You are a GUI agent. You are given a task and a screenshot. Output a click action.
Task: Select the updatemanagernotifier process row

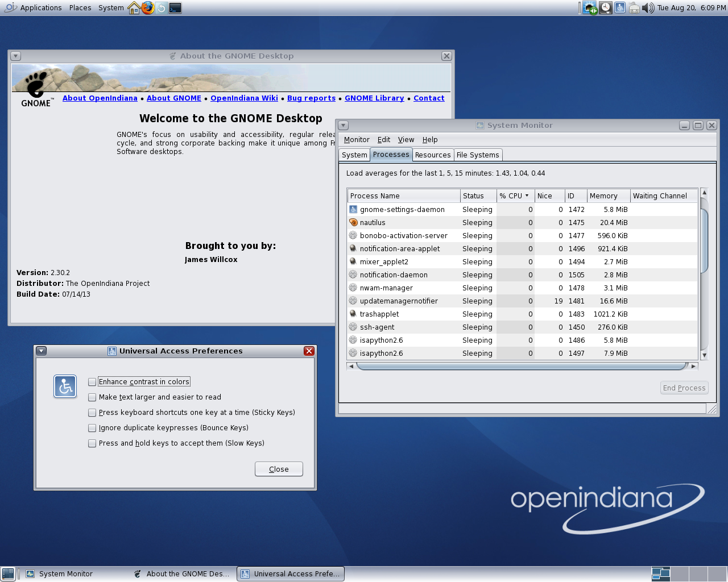pos(522,301)
